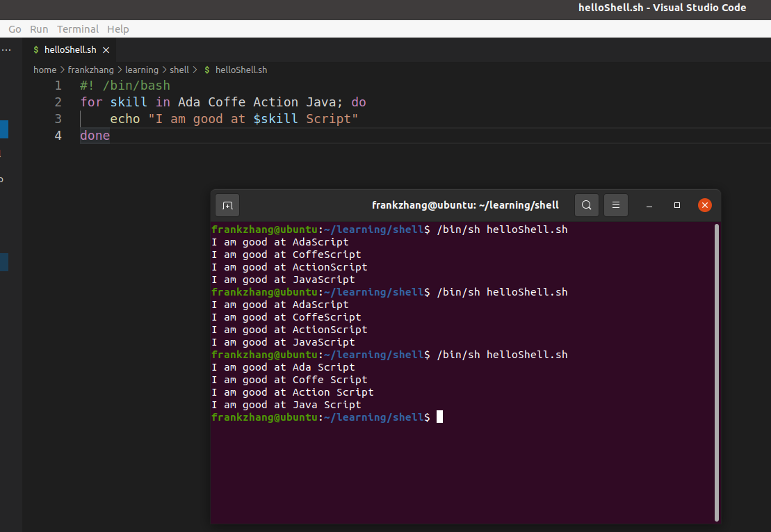The image size is (771, 532).
Task: Close the helloShell.sh editor tab
Action: (x=106, y=50)
